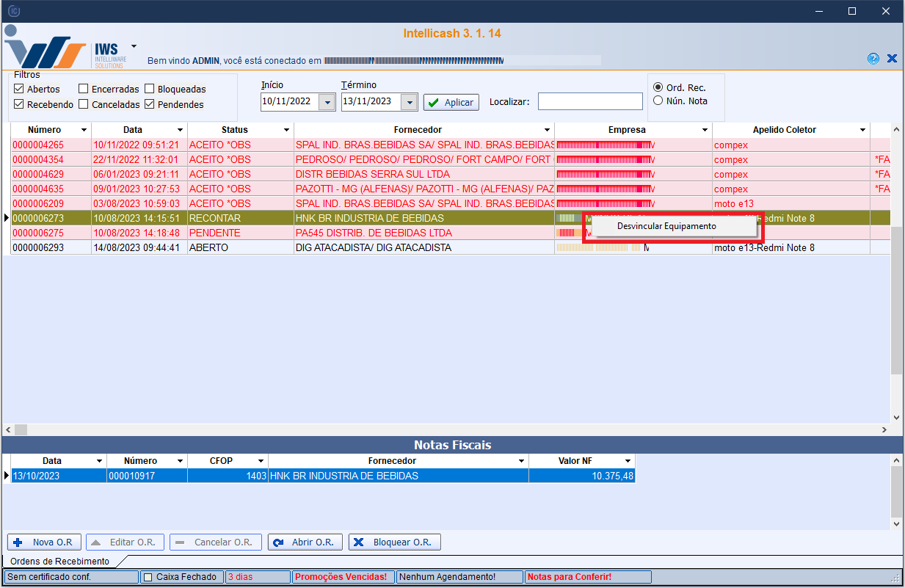Image resolution: width=905 pixels, height=588 pixels.
Task: Enable the Encerradas filter checkbox
Action: point(84,89)
